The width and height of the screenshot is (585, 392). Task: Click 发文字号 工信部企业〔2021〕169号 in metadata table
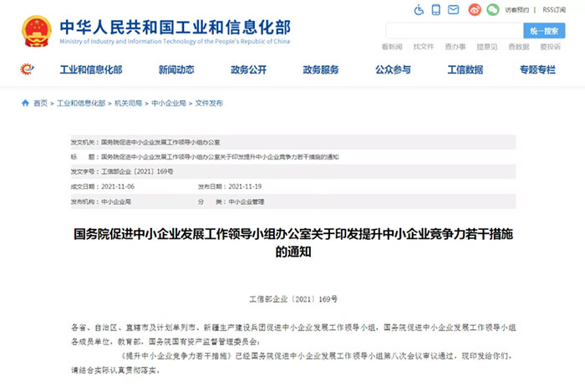pyautogui.click(x=122, y=171)
